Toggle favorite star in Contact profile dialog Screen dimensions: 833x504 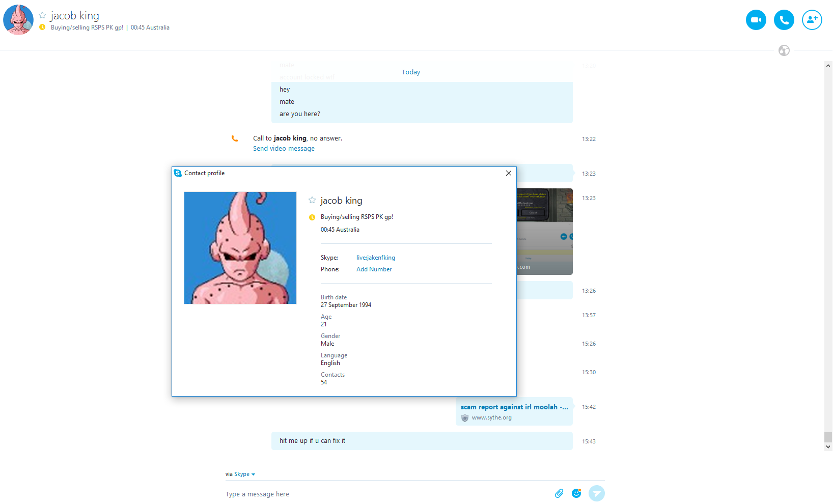point(312,200)
